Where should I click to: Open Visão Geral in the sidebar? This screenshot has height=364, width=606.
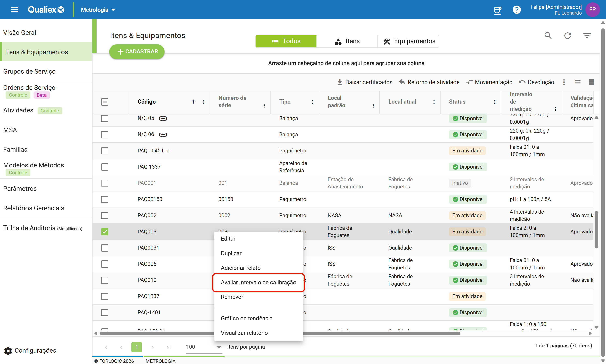point(46,33)
